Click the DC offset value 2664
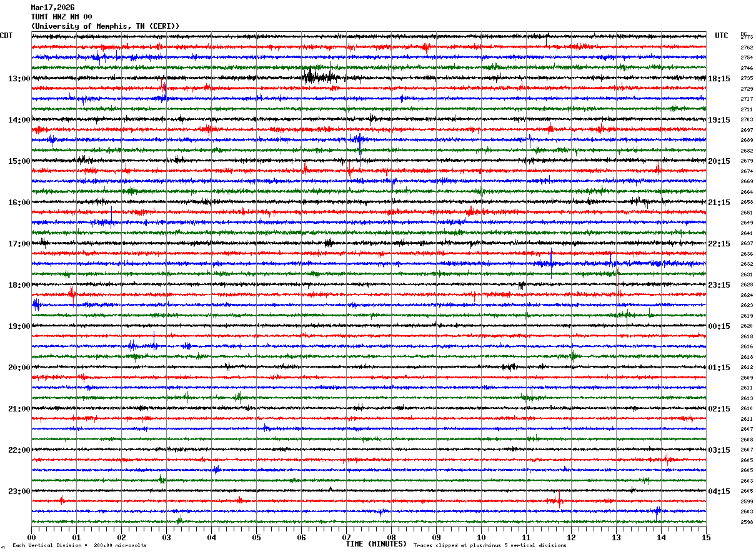Image resolution: width=756 pixels, height=554 pixels. (x=747, y=192)
